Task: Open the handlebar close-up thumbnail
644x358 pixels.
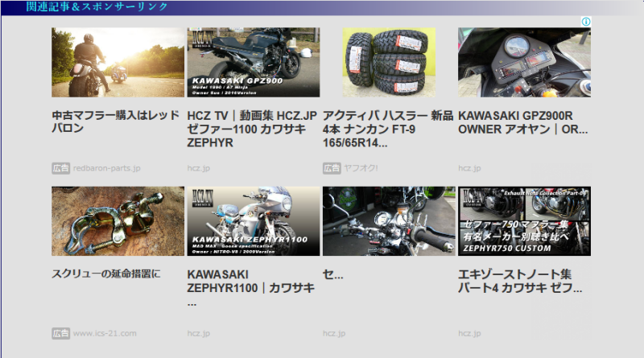Action: pos(389,221)
